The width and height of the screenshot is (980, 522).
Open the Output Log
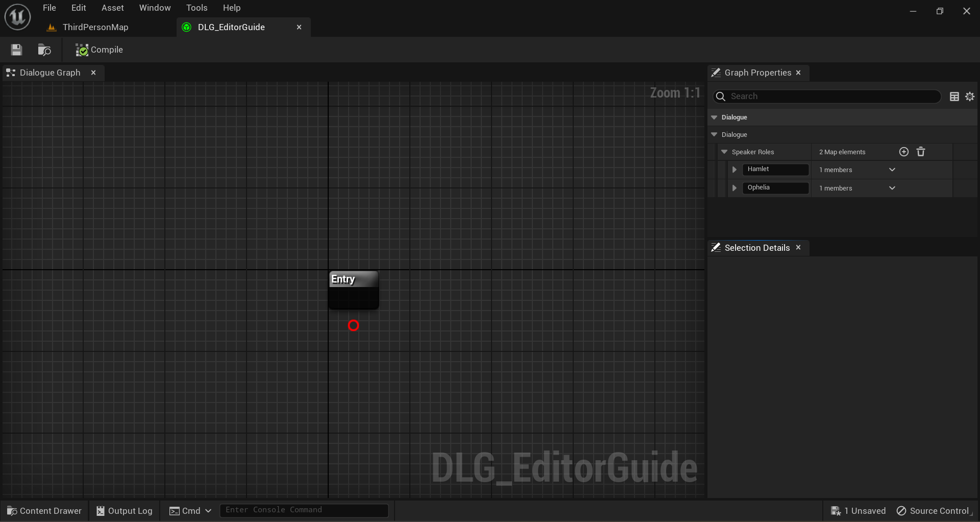click(x=125, y=511)
